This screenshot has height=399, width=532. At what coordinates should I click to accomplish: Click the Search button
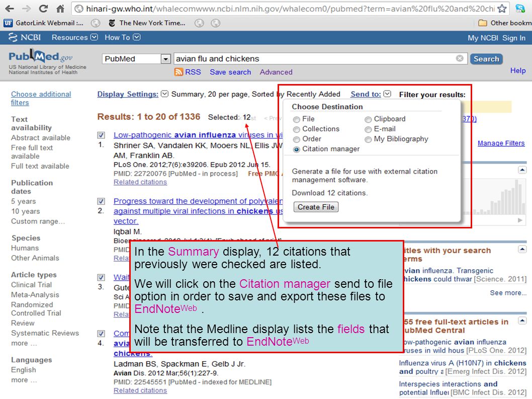486,59
